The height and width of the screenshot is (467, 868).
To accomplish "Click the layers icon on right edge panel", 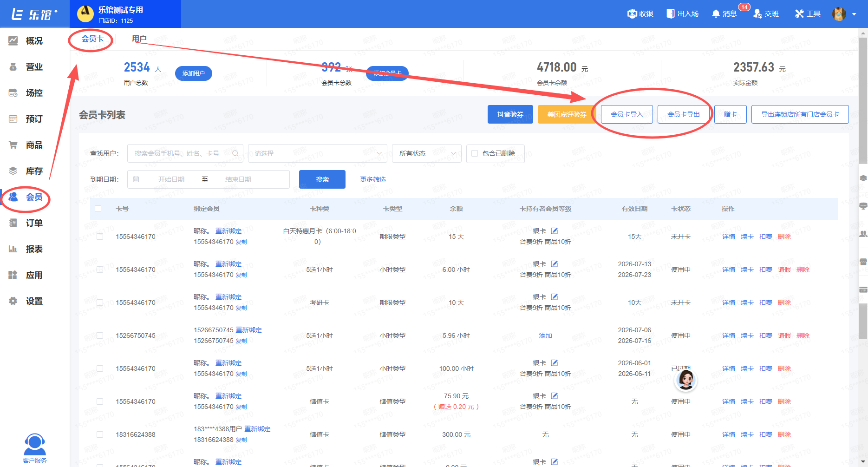I will tap(863, 178).
